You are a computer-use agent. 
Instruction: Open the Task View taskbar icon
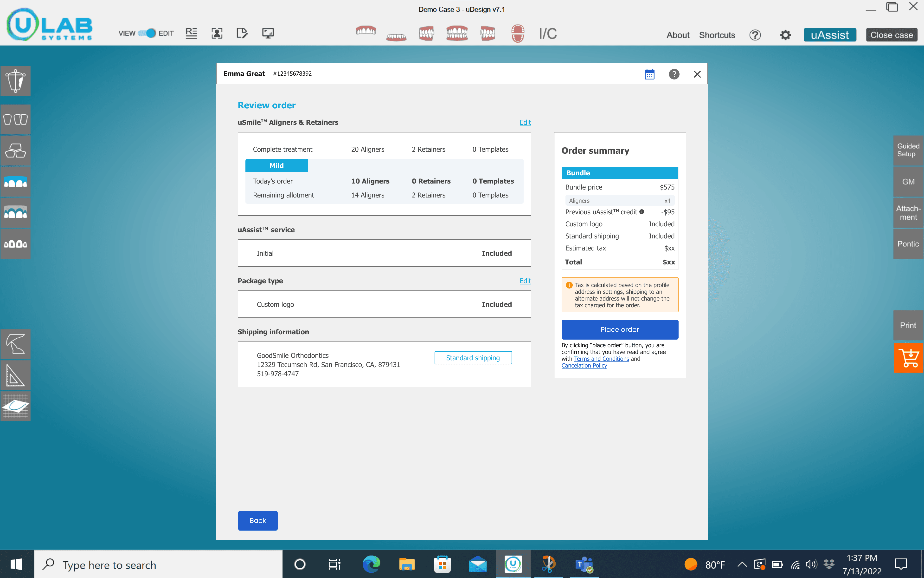tap(334, 564)
